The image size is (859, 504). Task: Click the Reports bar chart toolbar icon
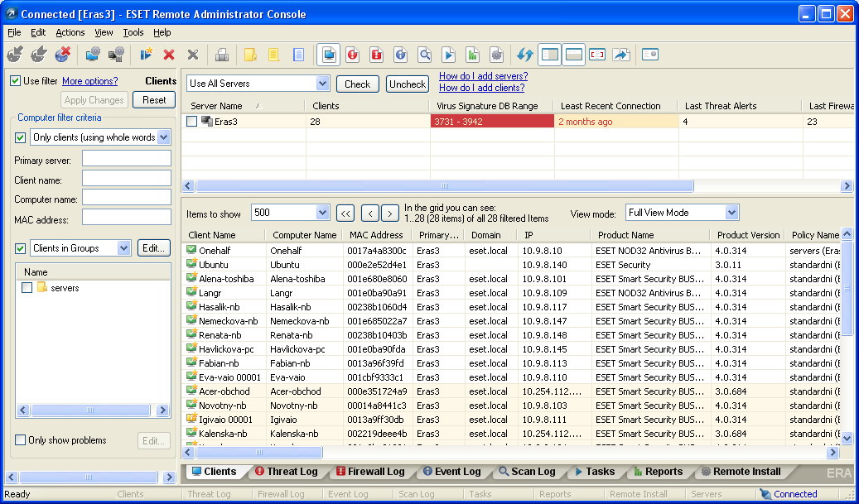click(472, 55)
